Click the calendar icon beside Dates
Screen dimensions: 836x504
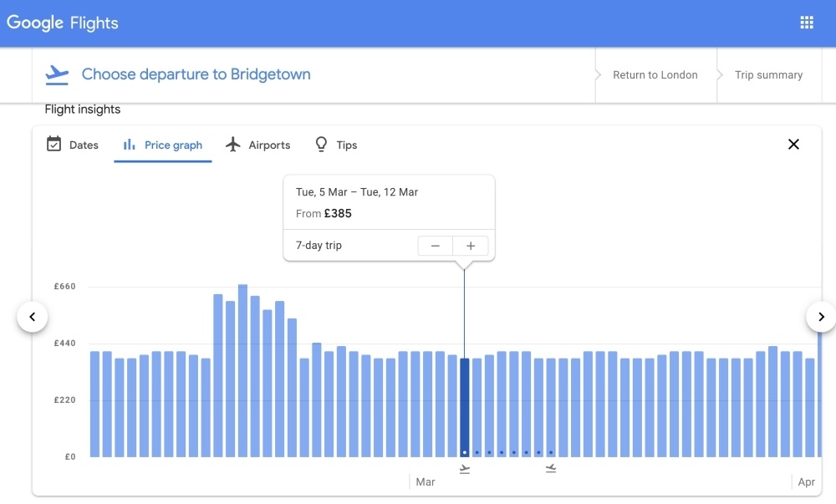pos(54,145)
